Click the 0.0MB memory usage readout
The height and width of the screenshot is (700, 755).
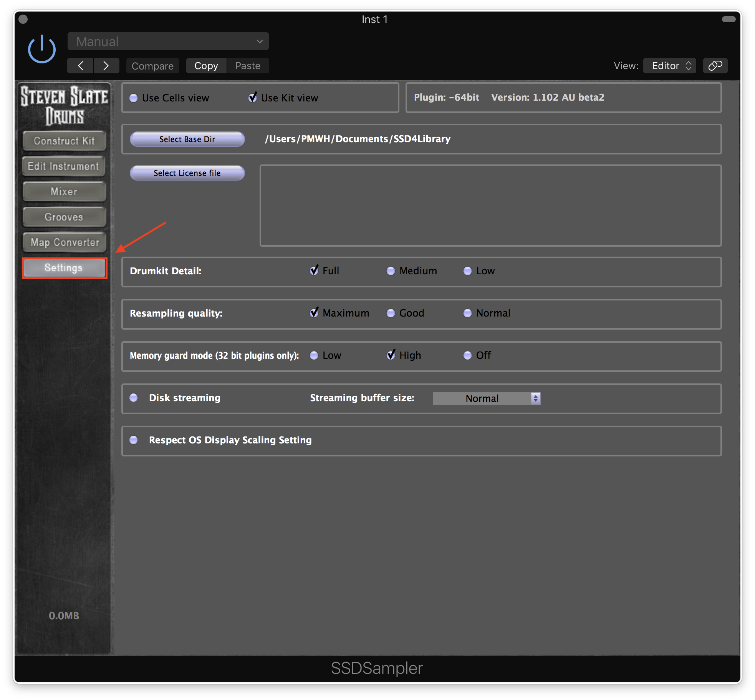tap(64, 615)
